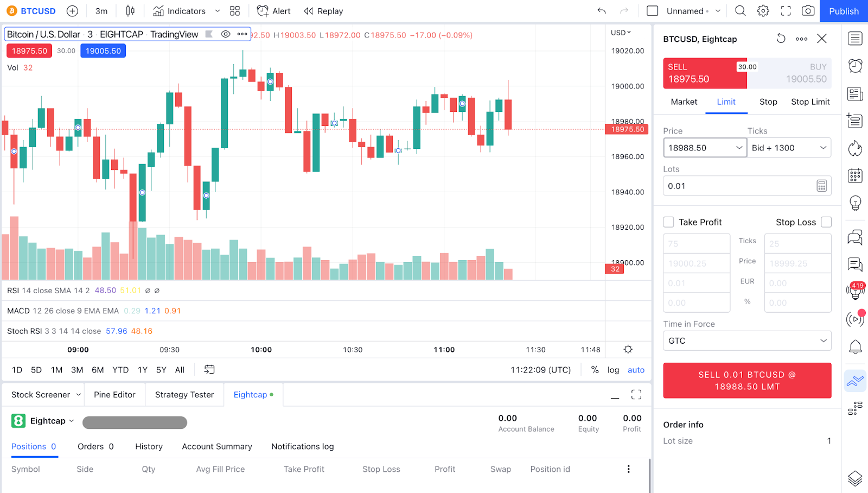The width and height of the screenshot is (868, 493).
Task: Toggle log scale on the price axis
Action: click(x=613, y=370)
